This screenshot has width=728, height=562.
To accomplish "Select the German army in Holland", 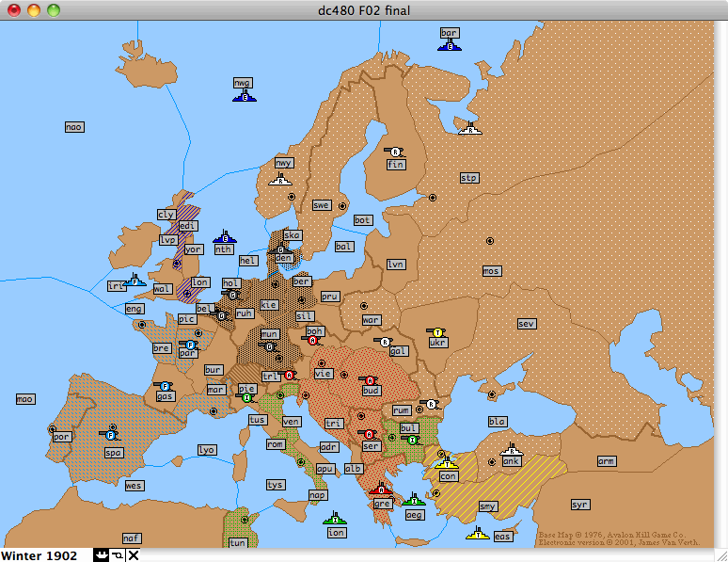I will (232, 295).
